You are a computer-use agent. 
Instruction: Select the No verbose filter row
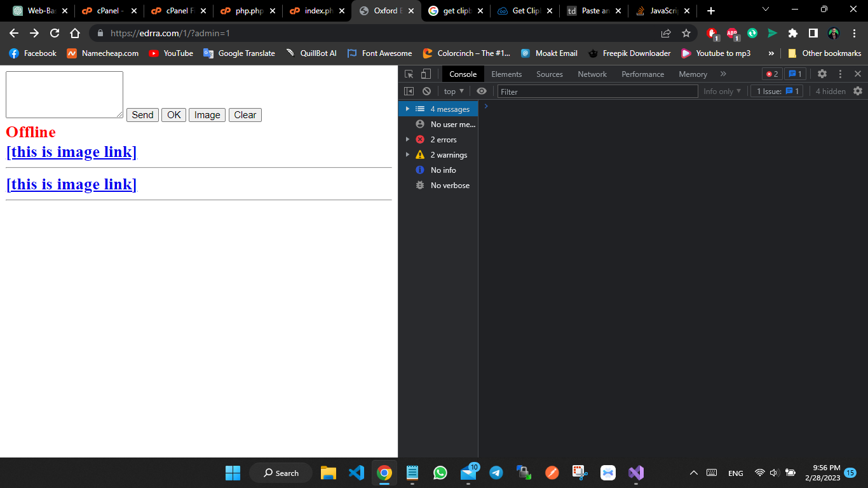tap(438, 186)
